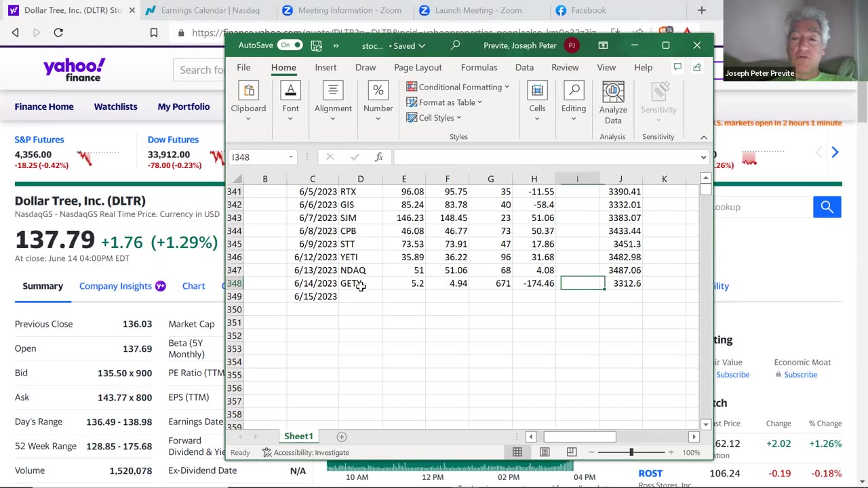Select cell containing YETI ticker
The image size is (868, 488).
[x=360, y=257]
